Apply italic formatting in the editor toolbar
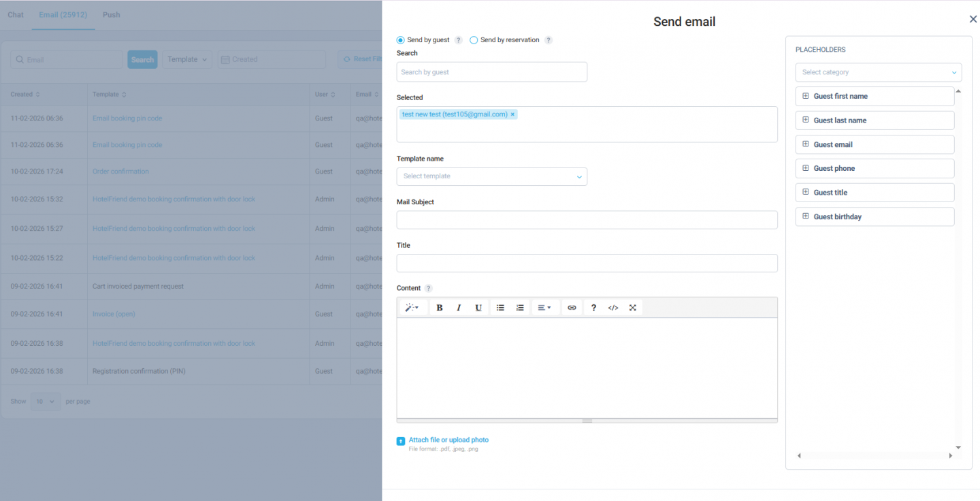The image size is (980, 501). 459,307
